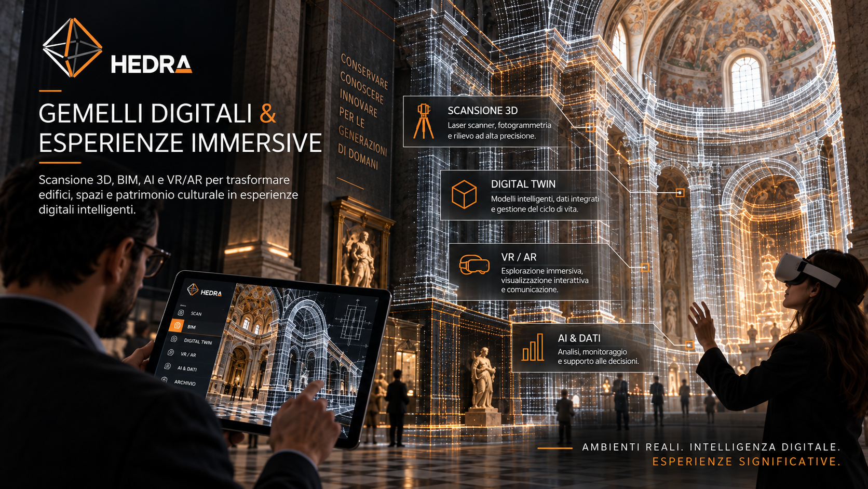The image size is (868, 489).
Task: Click the orange anchor marker of Scansione 3D callout
Action: [x=590, y=127]
